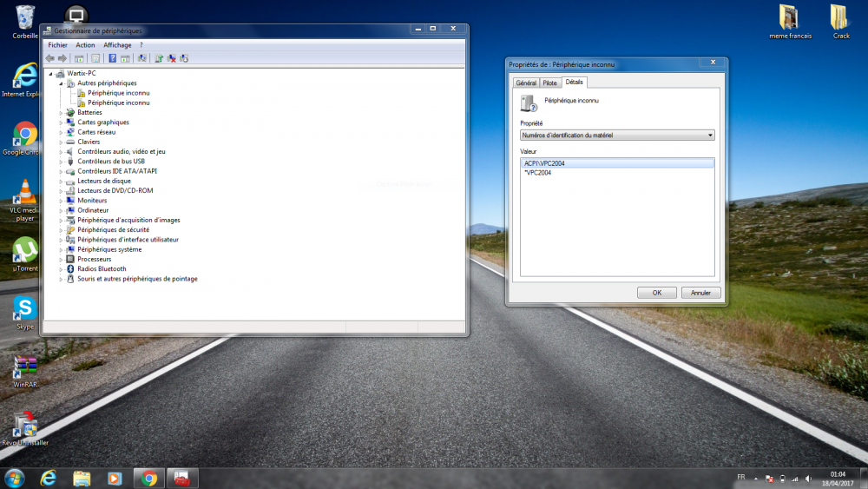Select the Skype desktop icon

(25, 313)
